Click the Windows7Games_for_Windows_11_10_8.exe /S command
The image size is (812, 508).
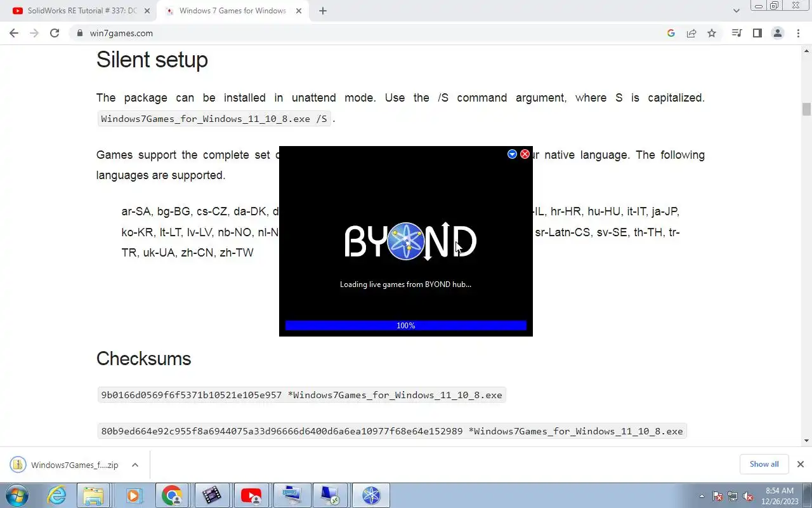(214, 119)
